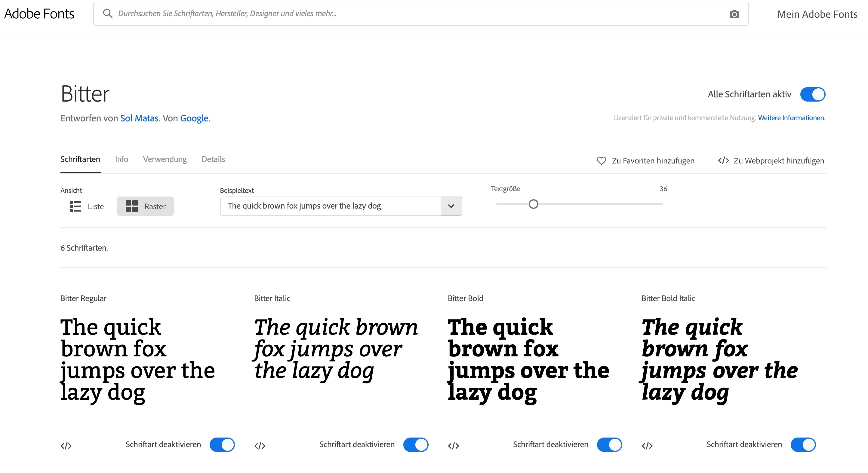Viewport: 868px width, 473px height.
Task: Click the embed code icon under Bitter Bold
Action: (453, 446)
